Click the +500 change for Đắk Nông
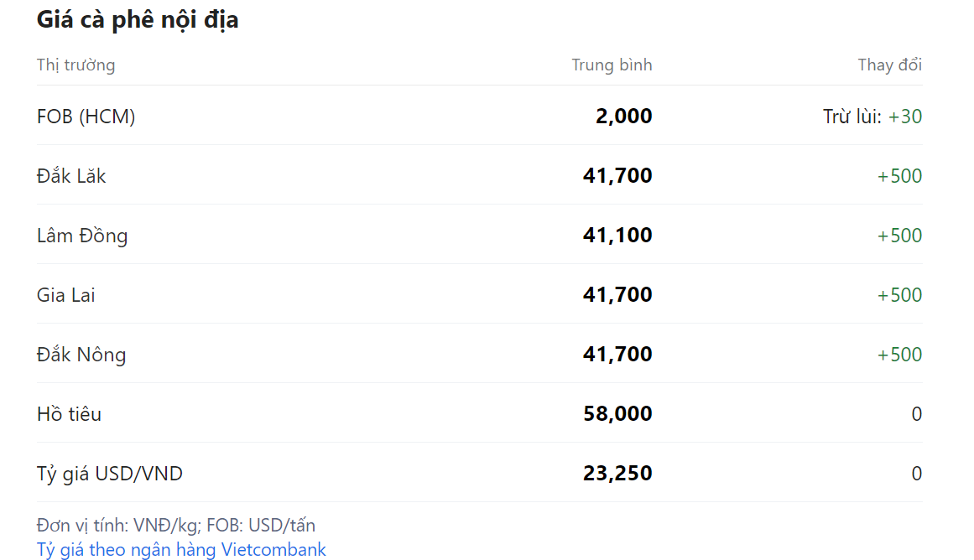The width and height of the screenshot is (974, 560). [x=899, y=355]
